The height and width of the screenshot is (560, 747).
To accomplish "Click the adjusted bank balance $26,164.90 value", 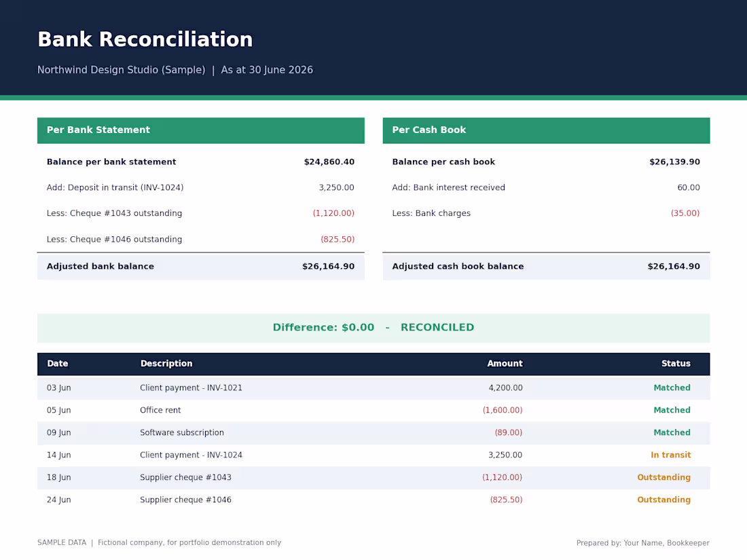I will click(328, 267).
